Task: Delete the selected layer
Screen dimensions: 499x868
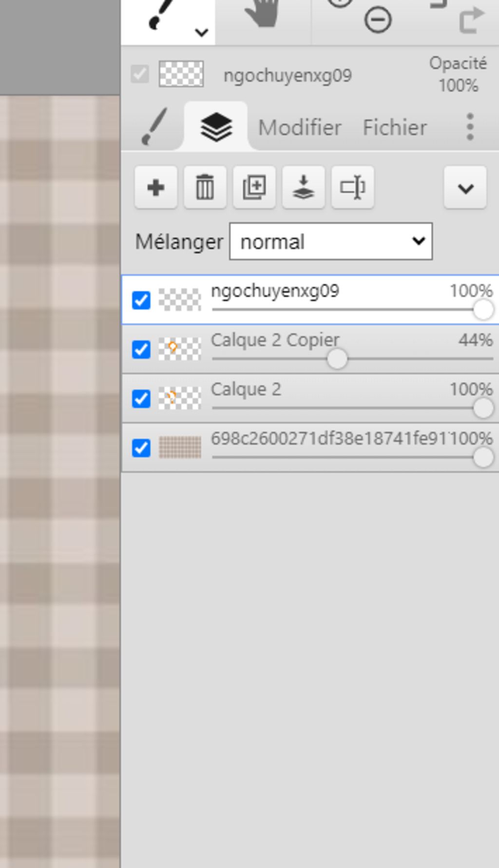Action: point(205,188)
